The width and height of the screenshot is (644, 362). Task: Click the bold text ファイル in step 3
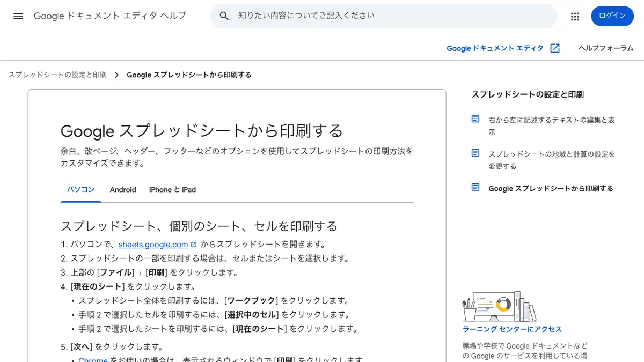(115, 272)
